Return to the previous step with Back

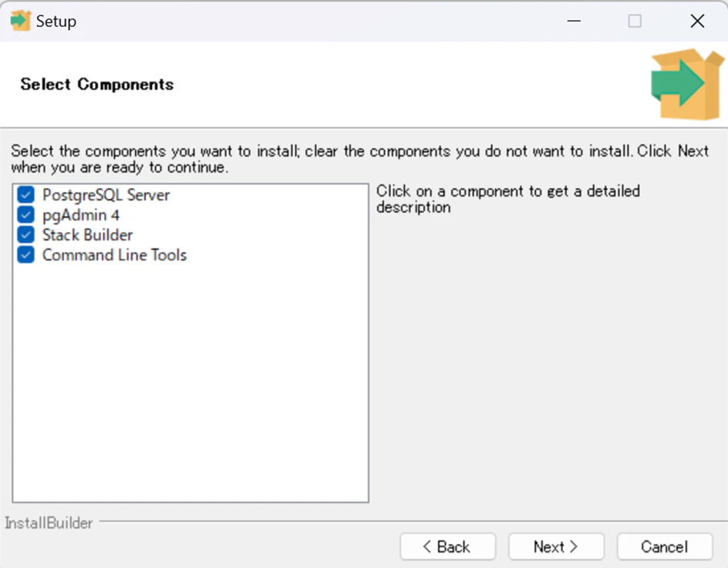click(447, 546)
